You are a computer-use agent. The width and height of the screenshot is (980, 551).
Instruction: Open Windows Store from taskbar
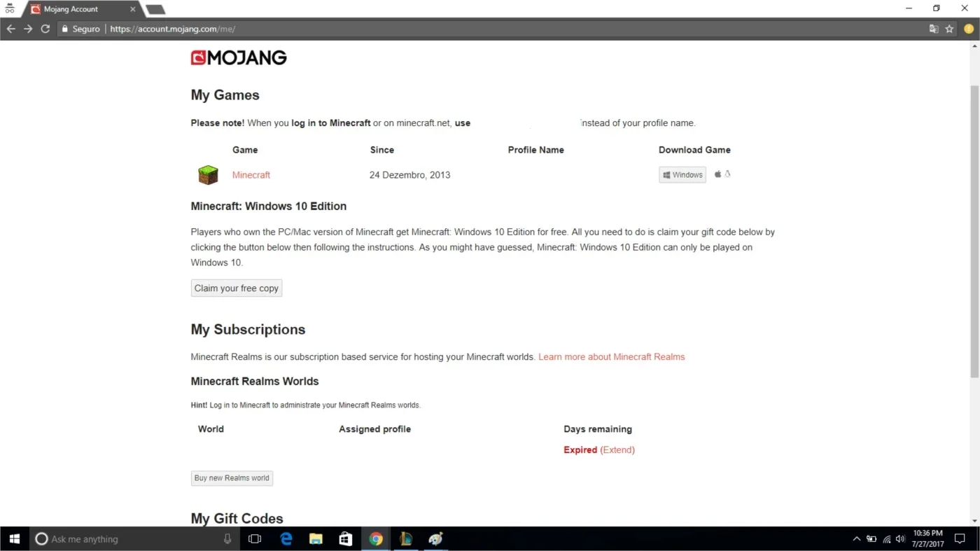tap(346, 539)
